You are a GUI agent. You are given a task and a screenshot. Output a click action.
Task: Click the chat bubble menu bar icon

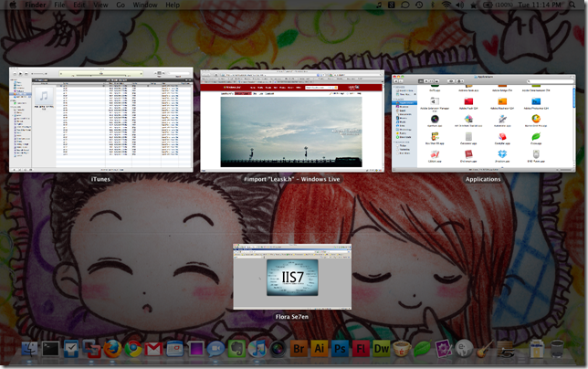[405, 5]
